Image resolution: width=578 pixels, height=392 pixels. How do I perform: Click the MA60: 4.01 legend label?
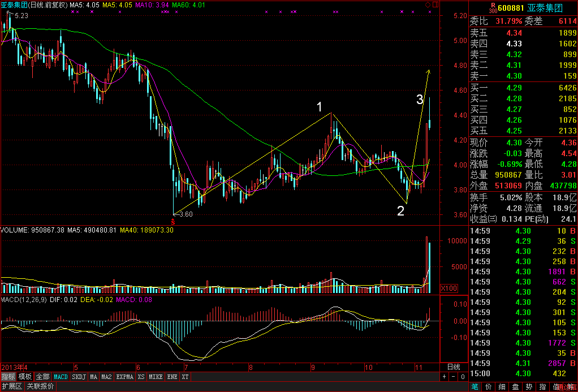point(188,5)
